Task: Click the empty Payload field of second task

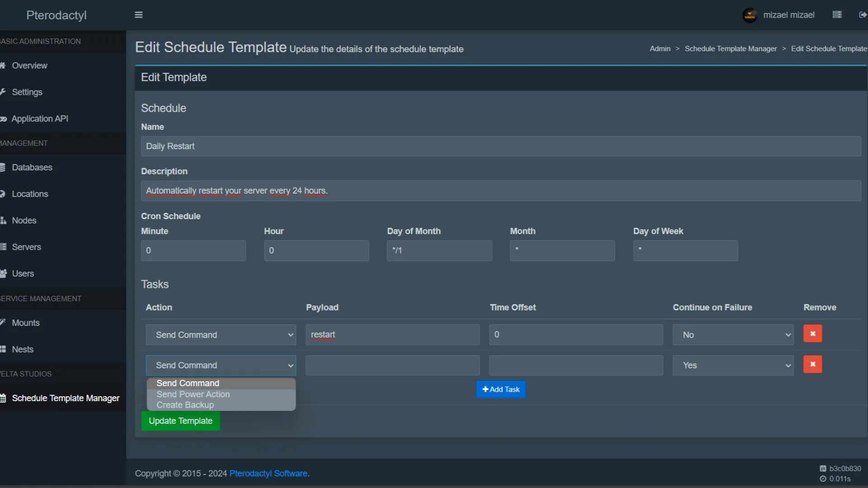Action: tap(392, 365)
